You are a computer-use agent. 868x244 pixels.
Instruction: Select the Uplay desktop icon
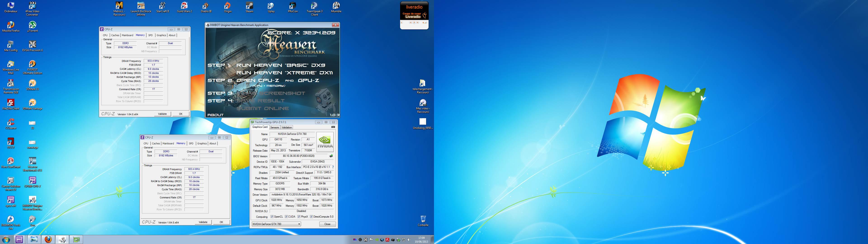[x=271, y=7]
